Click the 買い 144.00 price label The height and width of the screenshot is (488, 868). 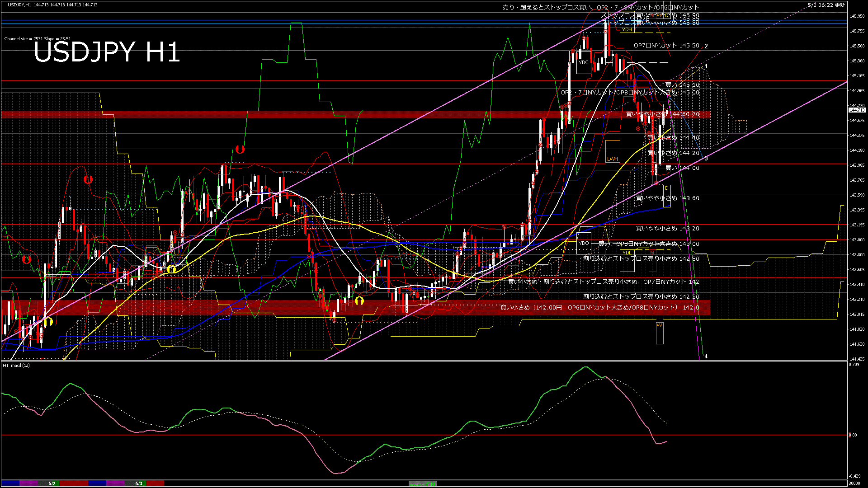[x=682, y=168]
